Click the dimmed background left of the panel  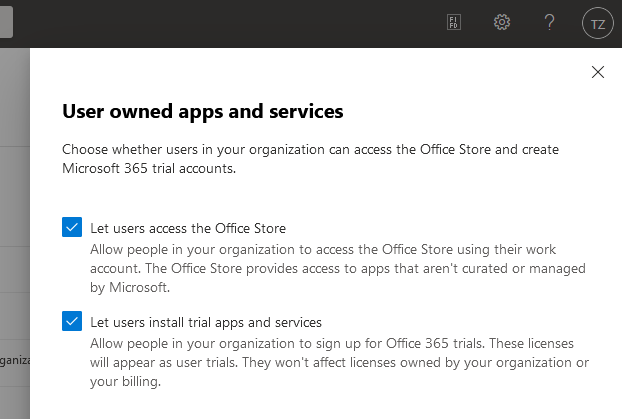click(x=14, y=200)
